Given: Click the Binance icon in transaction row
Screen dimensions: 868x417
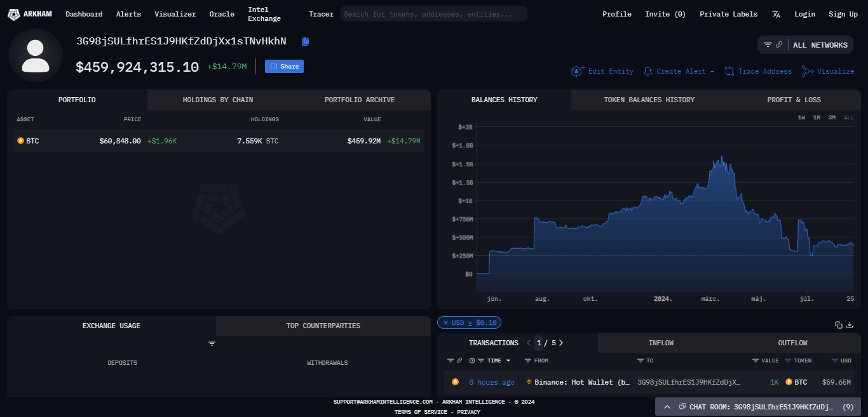Looking at the screenshot, I should (x=529, y=382).
